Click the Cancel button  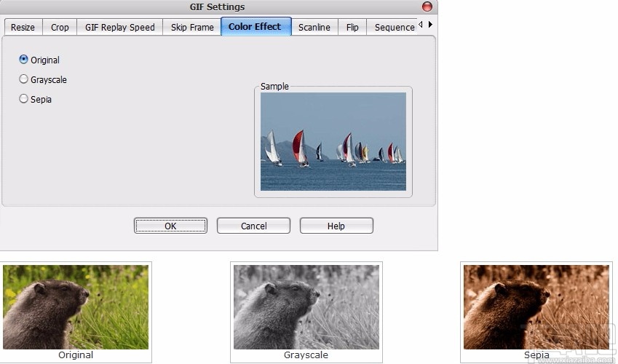253,226
